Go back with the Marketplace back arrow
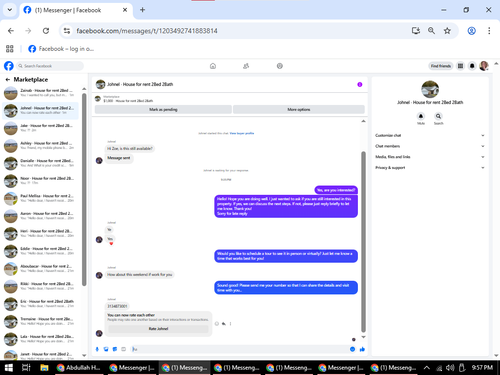 8,80
